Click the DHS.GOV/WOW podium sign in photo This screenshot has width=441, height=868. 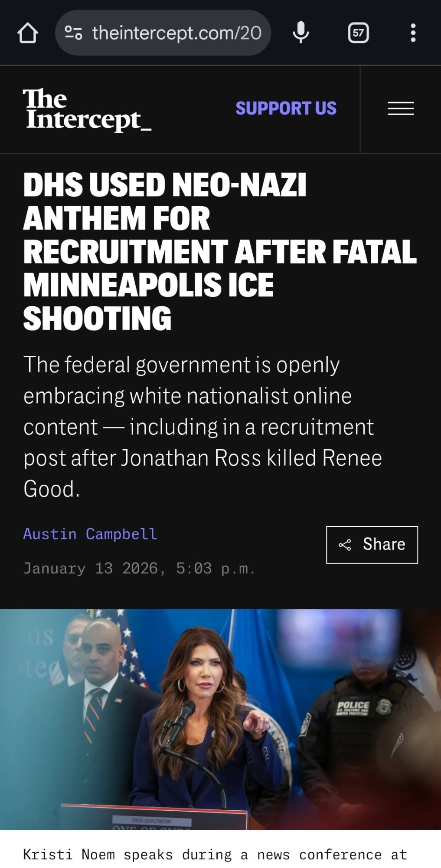(x=152, y=821)
